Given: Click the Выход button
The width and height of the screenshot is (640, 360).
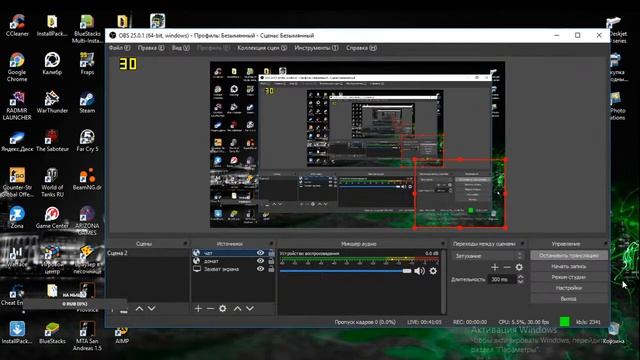Looking at the screenshot, I should [x=569, y=299].
